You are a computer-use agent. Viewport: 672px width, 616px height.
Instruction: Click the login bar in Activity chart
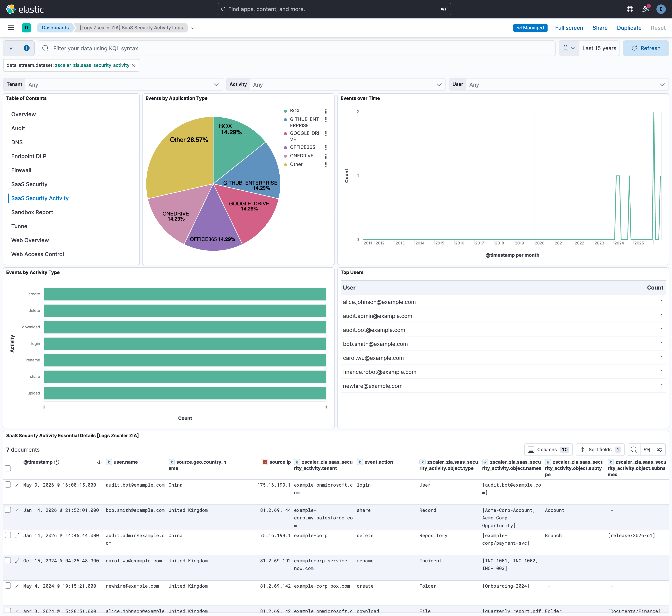185,344
